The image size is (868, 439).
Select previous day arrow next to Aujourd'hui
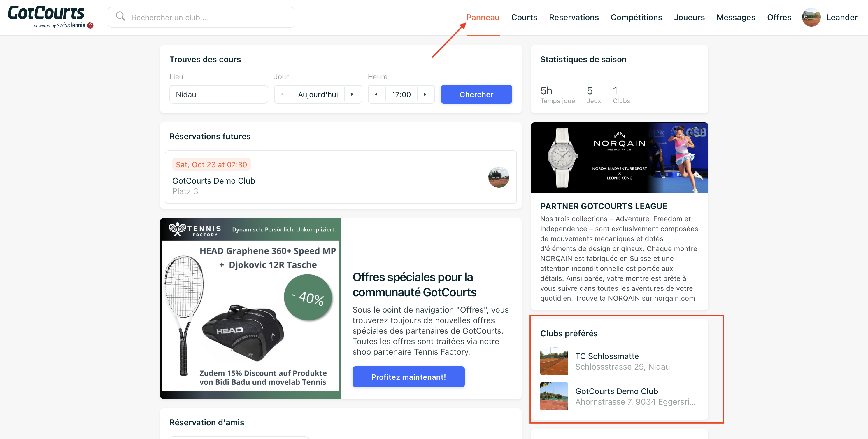pos(282,94)
